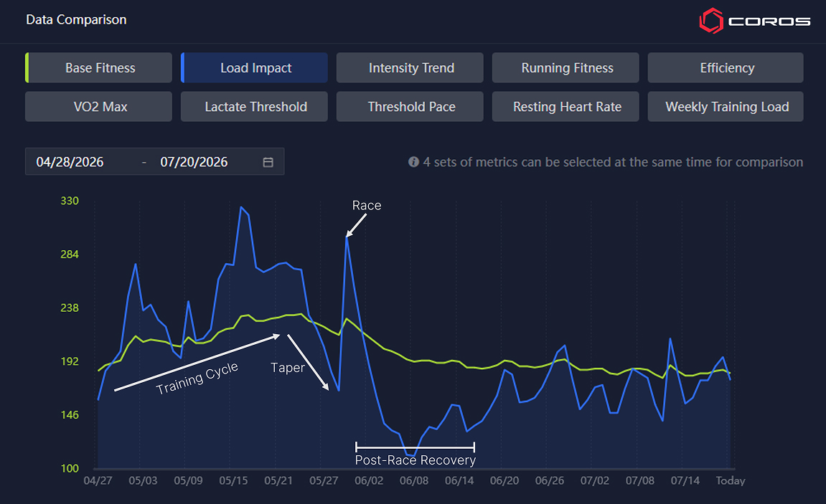Click the 192 y-axis value

(x=70, y=361)
